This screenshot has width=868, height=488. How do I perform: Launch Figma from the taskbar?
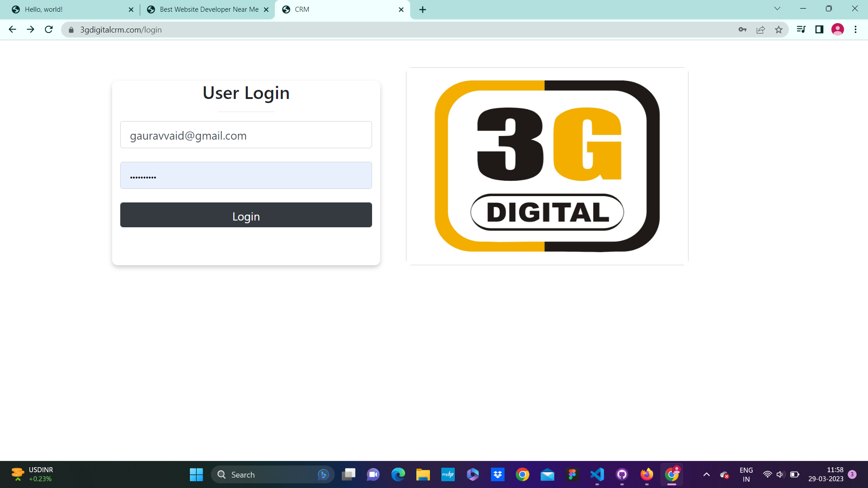572,474
